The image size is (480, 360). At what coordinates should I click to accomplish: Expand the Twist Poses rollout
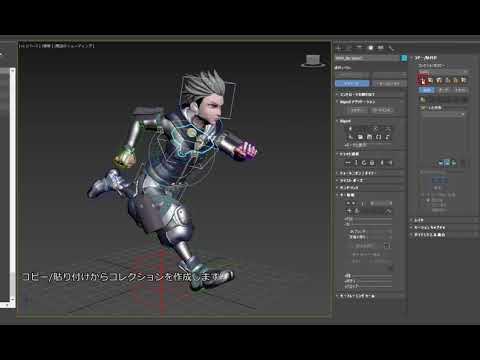pyautogui.click(x=369, y=181)
